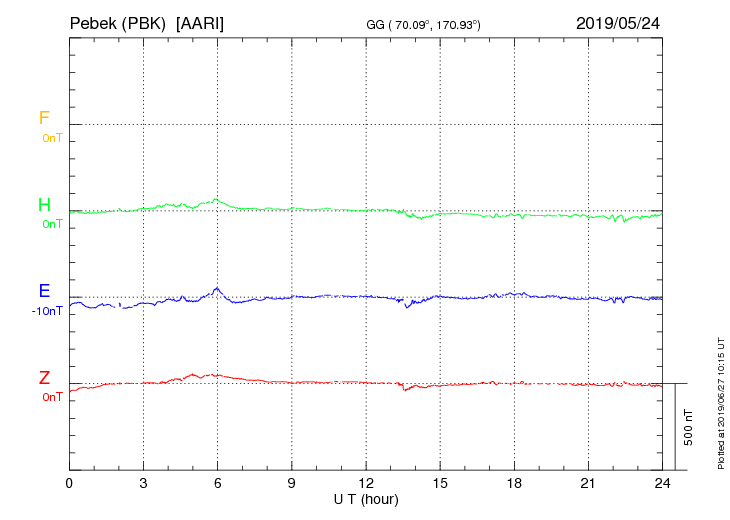Click the green H trace peak near hour 6
730x520 pixels.
coord(216,200)
